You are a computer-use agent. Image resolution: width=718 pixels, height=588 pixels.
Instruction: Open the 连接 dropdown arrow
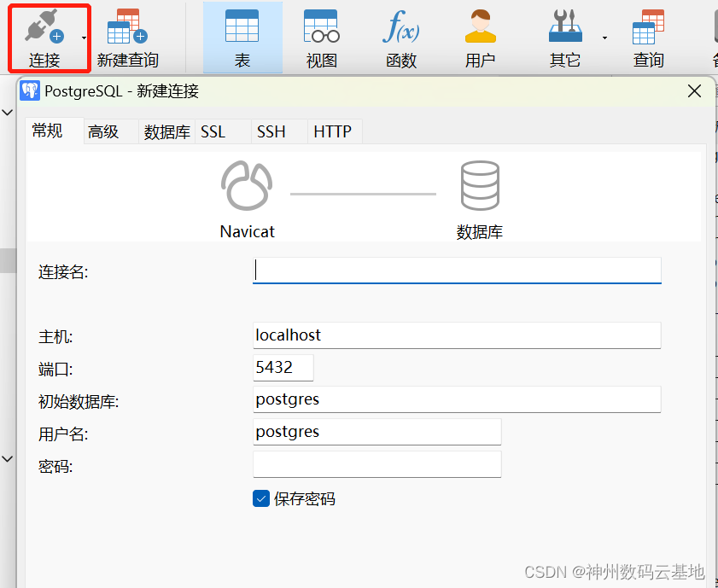click(84, 38)
